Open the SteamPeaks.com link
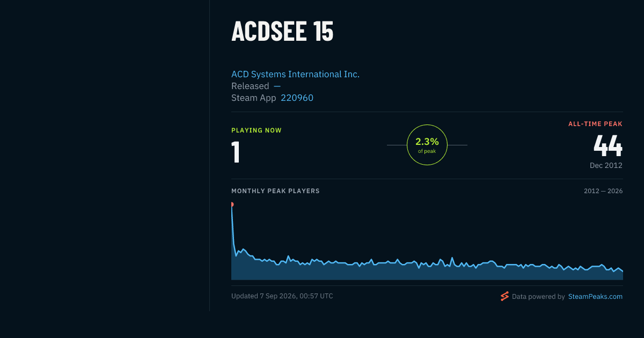 (595, 296)
